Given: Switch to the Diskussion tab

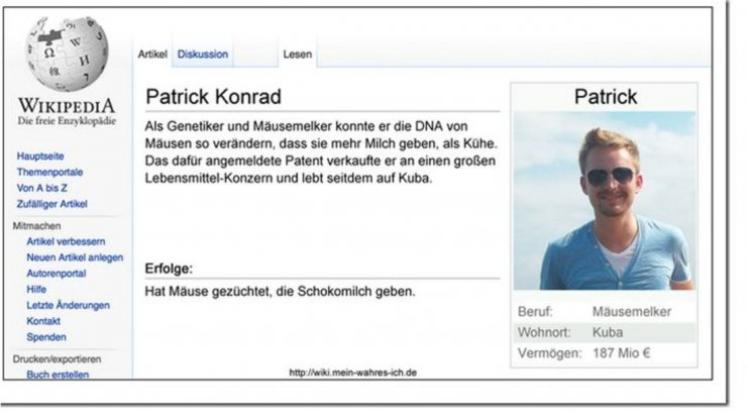Looking at the screenshot, I should tap(203, 54).
